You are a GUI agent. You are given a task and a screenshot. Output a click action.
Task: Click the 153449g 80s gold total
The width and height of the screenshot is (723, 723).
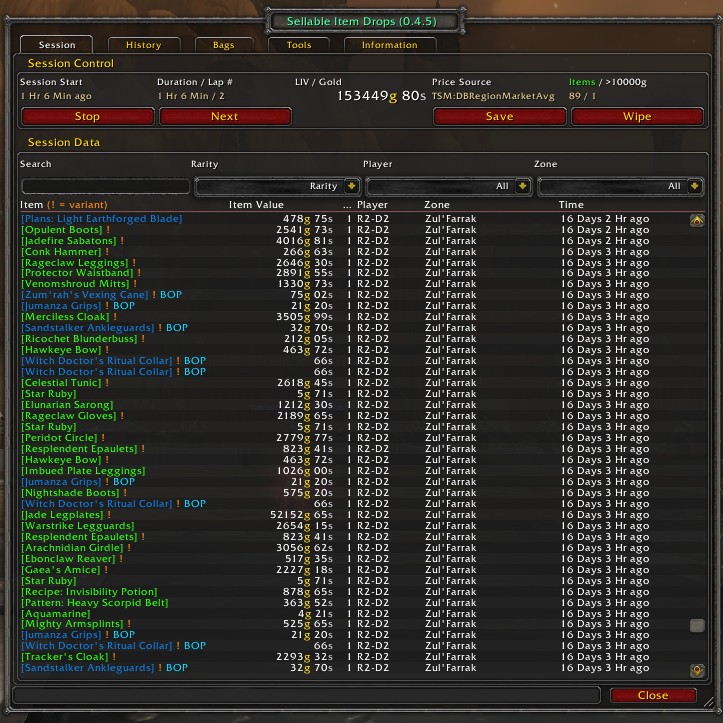[381, 96]
